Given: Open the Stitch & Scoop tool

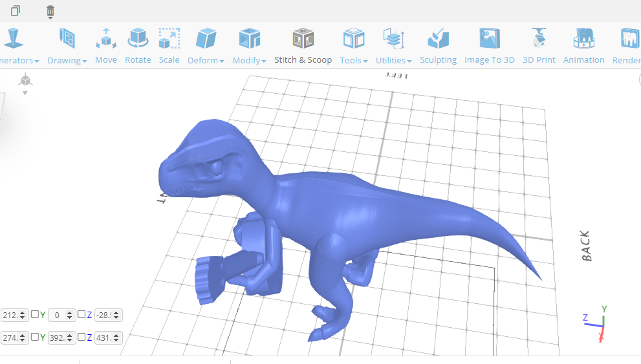Looking at the screenshot, I should click(x=303, y=46).
